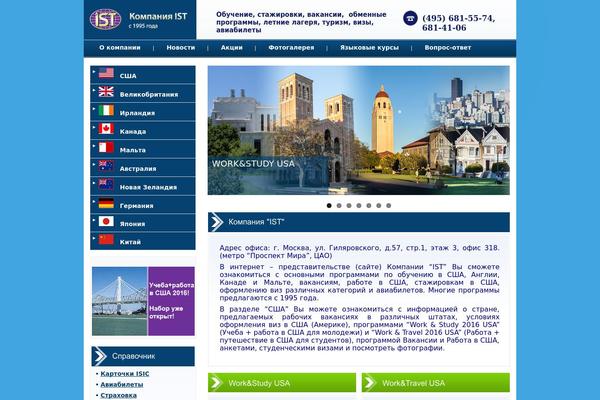This screenshot has width=600, height=400.
Task: Click the office address paragraph text
Action: [359, 252]
